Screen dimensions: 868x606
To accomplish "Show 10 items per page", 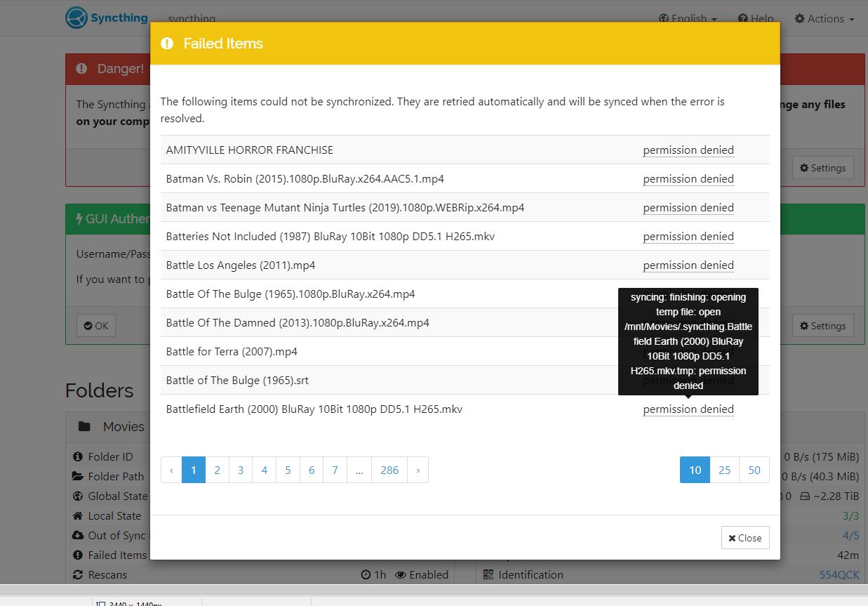I will click(695, 470).
